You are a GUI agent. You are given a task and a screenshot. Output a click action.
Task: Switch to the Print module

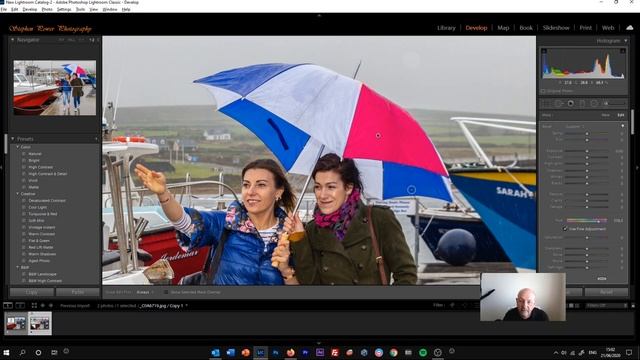[x=585, y=28]
